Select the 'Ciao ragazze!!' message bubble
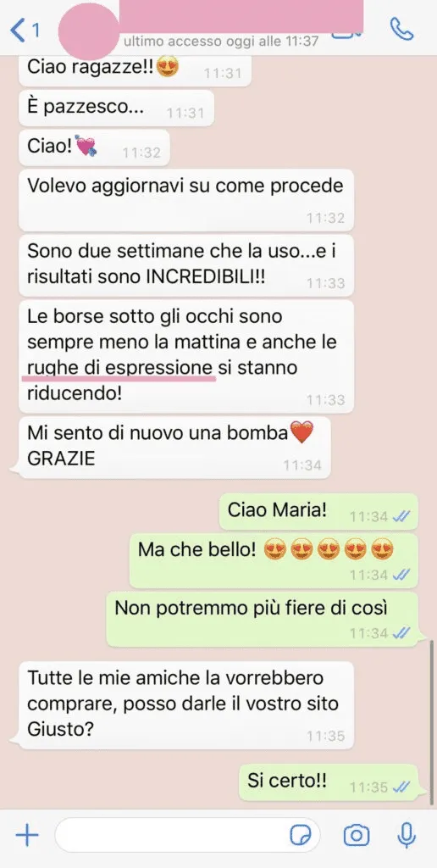 pyautogui.click(x=135, y=70)
